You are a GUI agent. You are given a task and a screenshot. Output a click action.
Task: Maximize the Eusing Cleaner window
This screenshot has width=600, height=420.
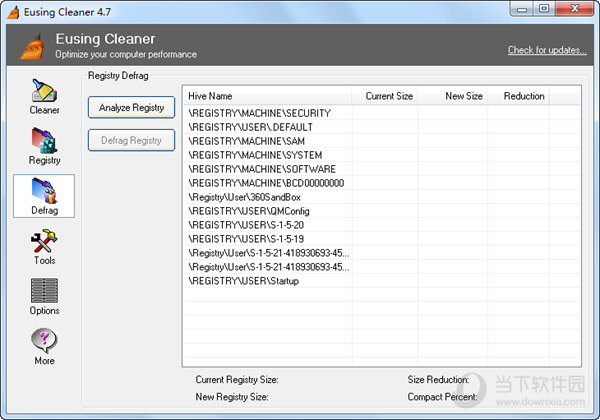pyautogui.click(x=544, y=9)
